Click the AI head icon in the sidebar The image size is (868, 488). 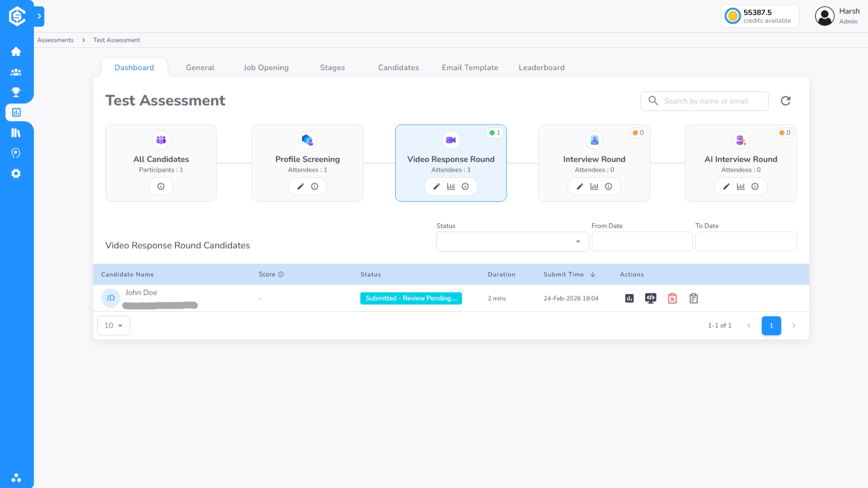[16, 153]
